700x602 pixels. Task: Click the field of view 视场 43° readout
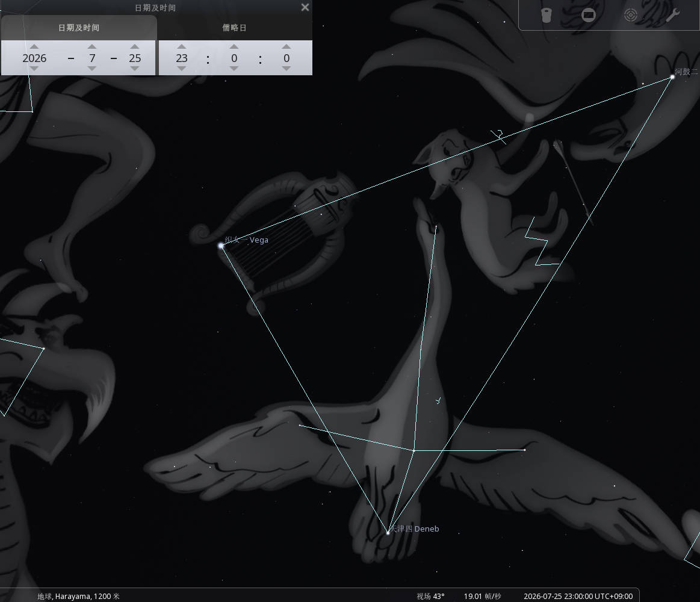click(x=430, y=596)
